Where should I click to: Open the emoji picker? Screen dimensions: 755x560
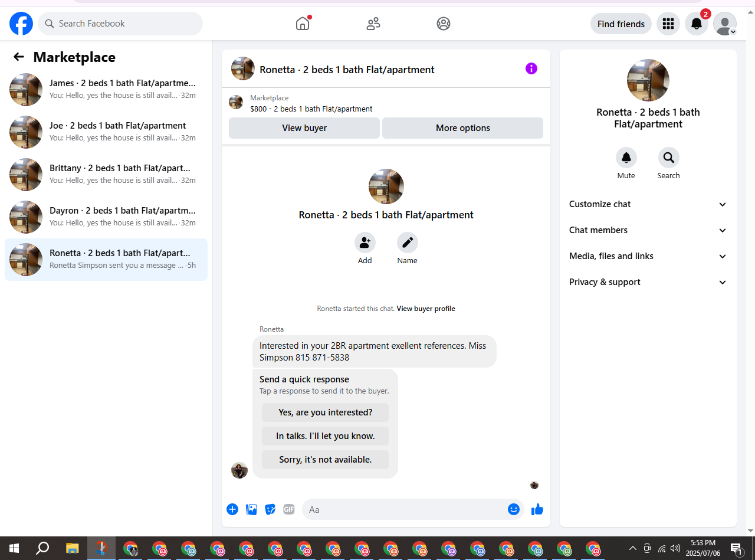pos(514,509)
